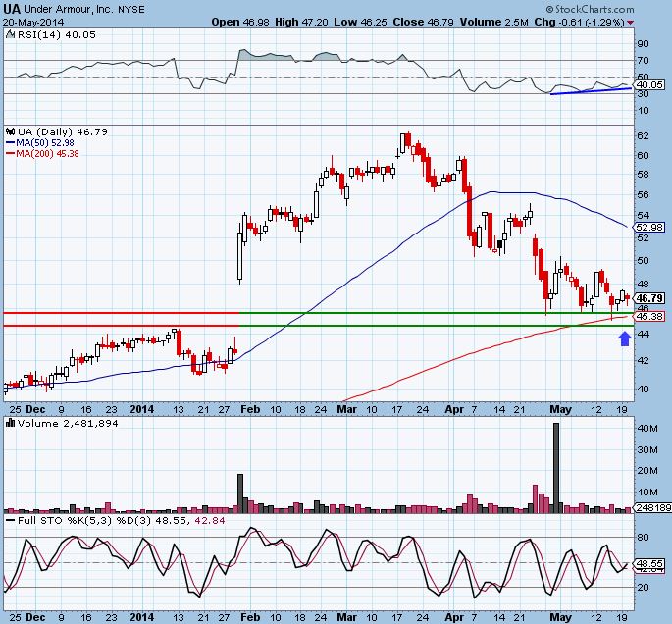Click the candlestick icon beside UA (Daily)
The width and height of the screenshot is (672, 624).
tap(10, 131)
